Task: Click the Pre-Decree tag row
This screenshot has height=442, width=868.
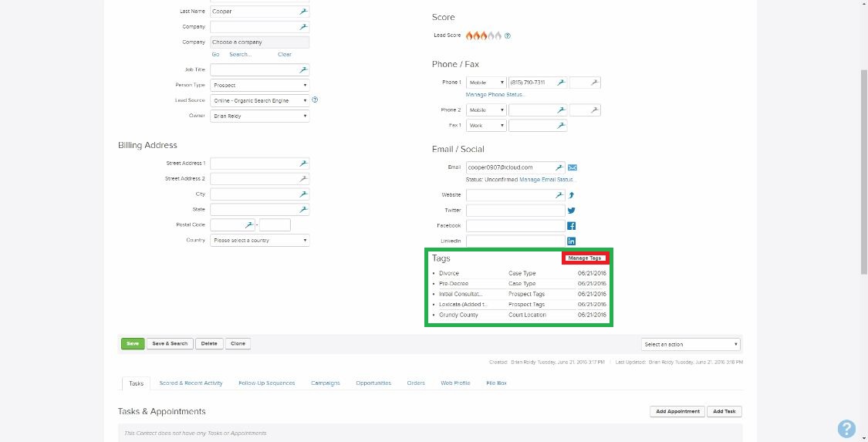Action: pyautogui.click(x=519, y=284)
